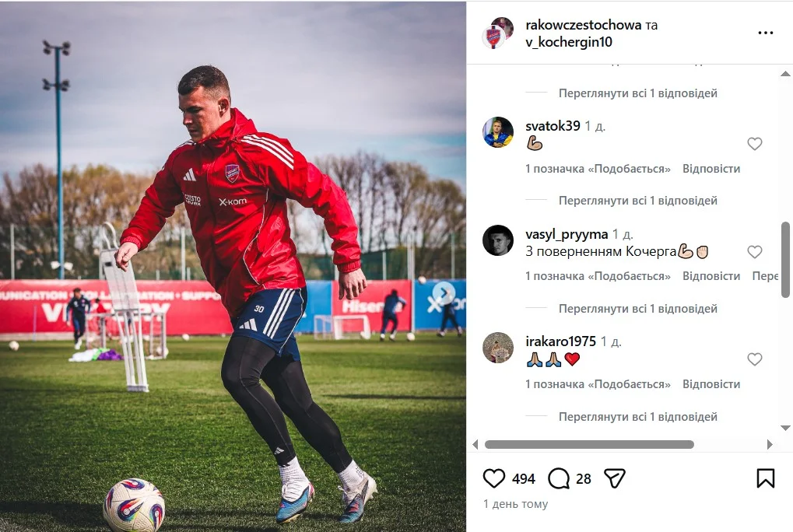Reply to vasyl_pryyma's comment via Відповісти
793x532 pixels.
pos(711,276)
